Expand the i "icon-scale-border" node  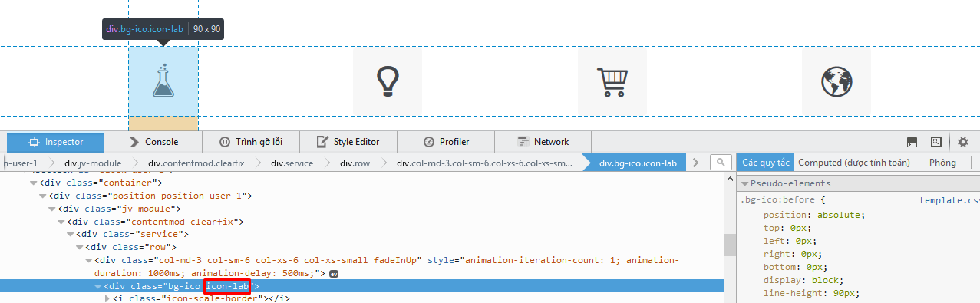point(107,298)
